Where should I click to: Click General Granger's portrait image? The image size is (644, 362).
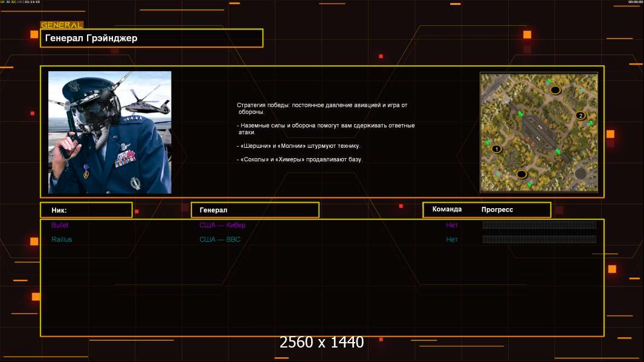109,132
